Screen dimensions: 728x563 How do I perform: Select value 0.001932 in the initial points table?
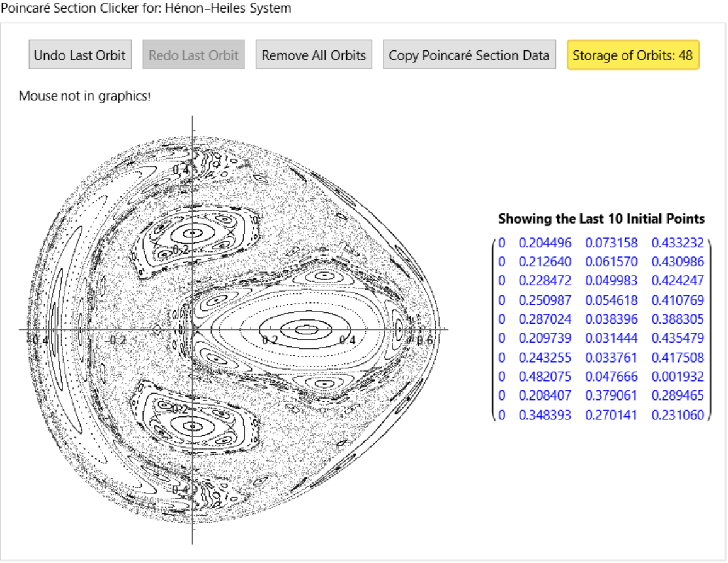click(x=678, y=377)
